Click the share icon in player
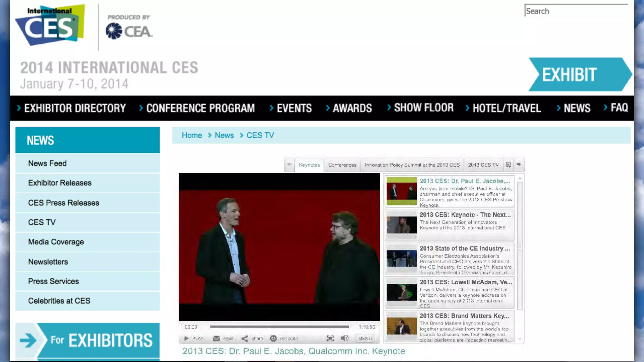This screenshot has width=644, height=362. tap(245, 338)
